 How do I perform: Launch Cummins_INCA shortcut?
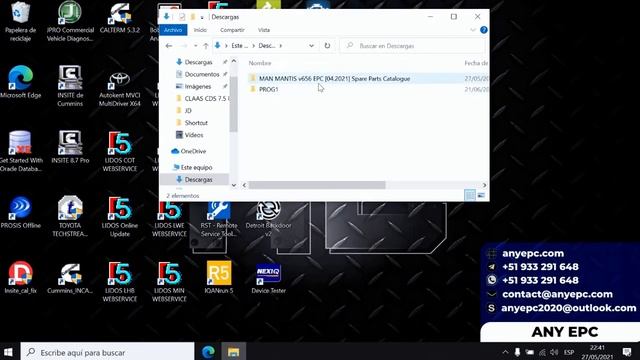(x=70, y=278)
